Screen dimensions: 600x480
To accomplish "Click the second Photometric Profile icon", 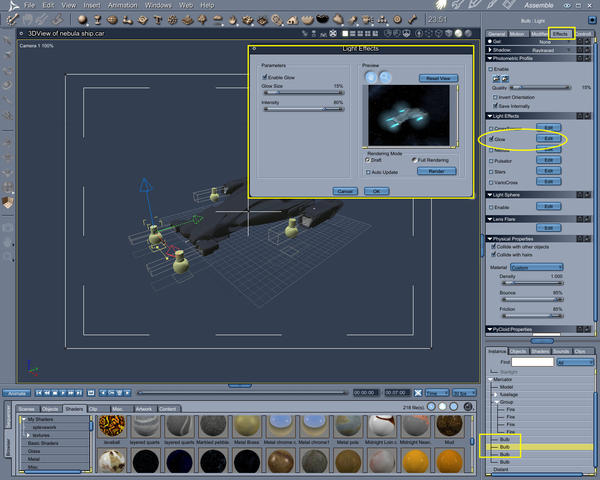I will tap(505, 78).
